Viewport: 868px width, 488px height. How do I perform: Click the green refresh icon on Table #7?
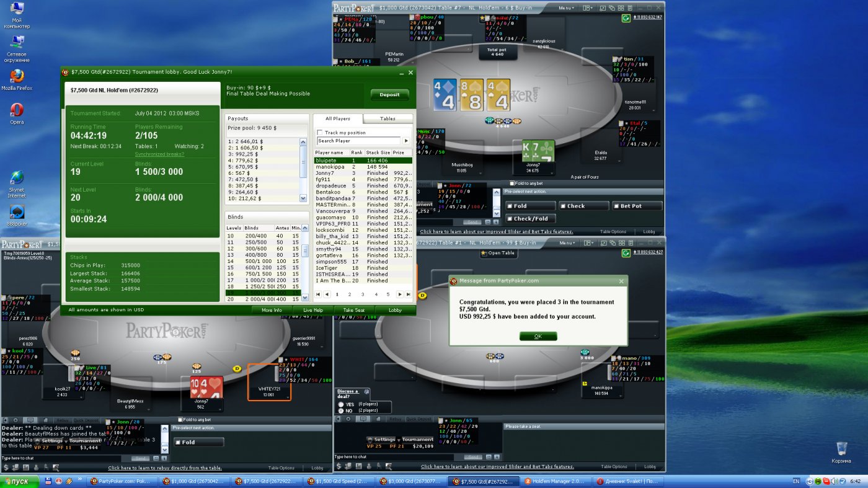[x=626, y=18]
